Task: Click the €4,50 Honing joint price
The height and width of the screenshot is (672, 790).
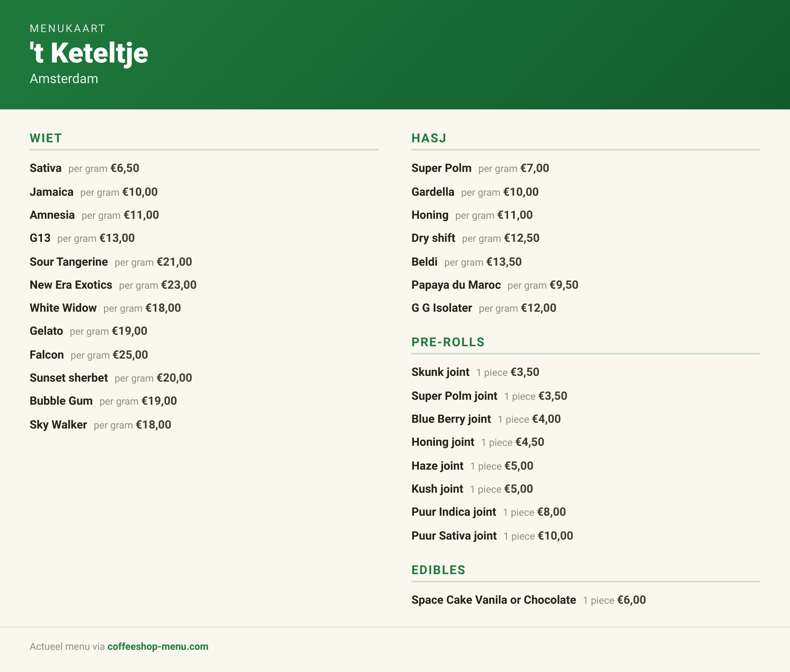Action: (x=530, y=442)
